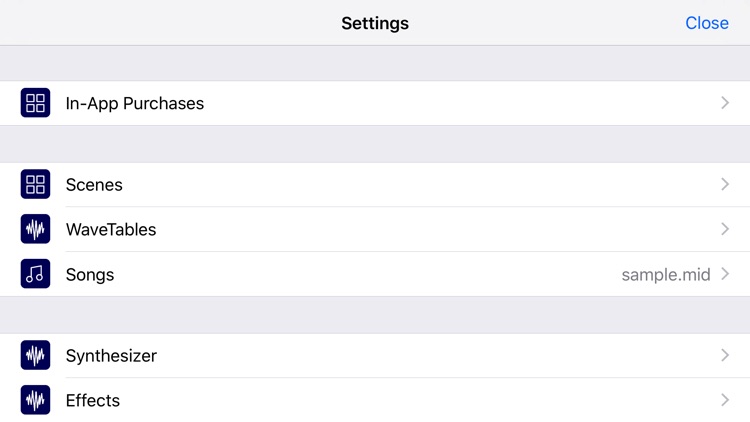Open the In-App Purchases menu entry
The height and width of the screenshot is (422, 750).
click(375, 103)
